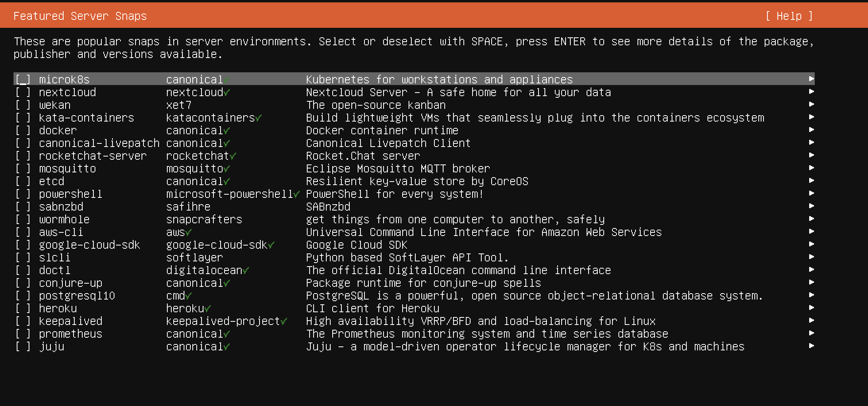Expand details arrow on the wormhole row
This screenshot has width=868, height=406.
click(811, 219)
